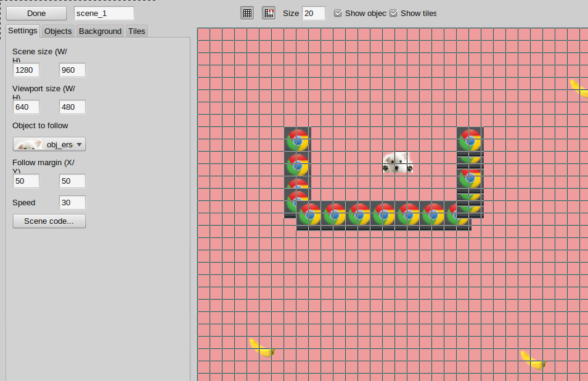This screenshot has height=381, width=588.
Task: Click the 'Speed' label
Action: point(23,203)
